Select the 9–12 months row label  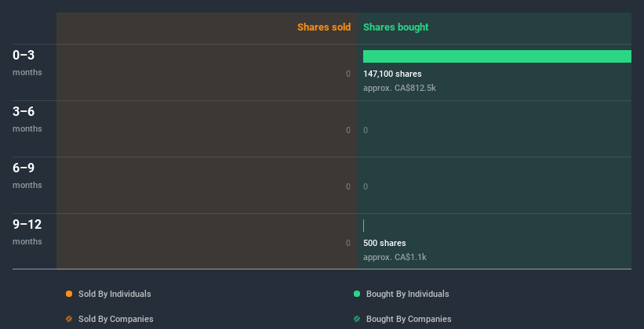(x=27, y=232)
